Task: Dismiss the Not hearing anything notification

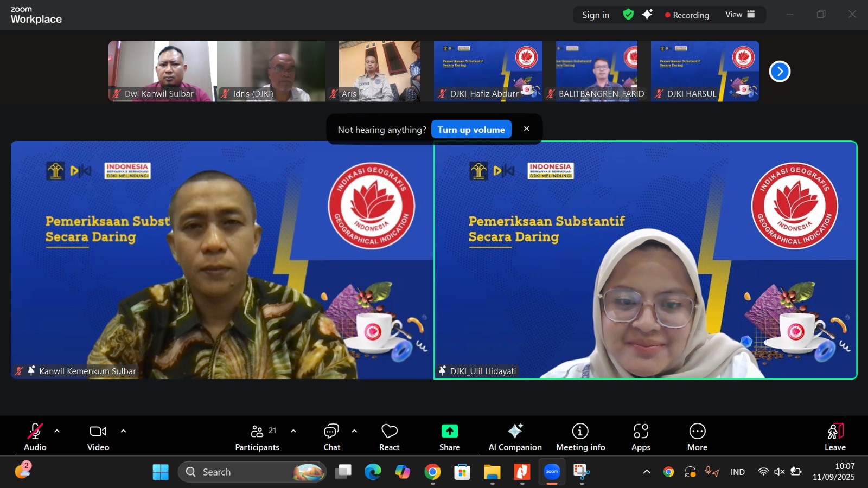Action: coord(526,129)
